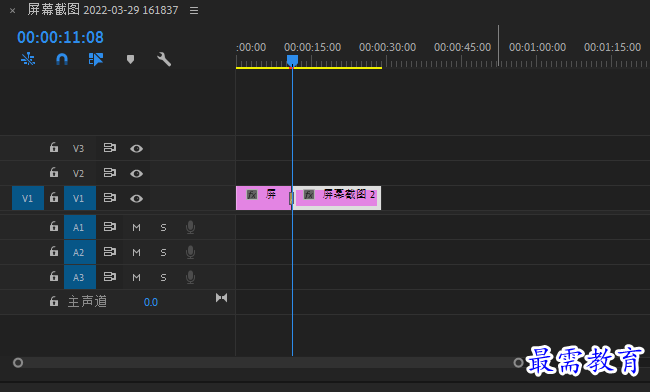Screen dimensions: 650x392
Task: Mute audio track A3
Action: pos(136,277)
